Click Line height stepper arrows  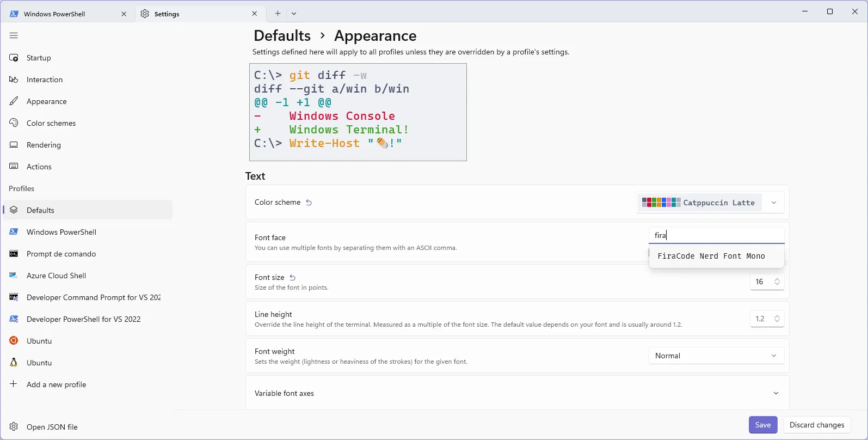click(x=777, y=319)
